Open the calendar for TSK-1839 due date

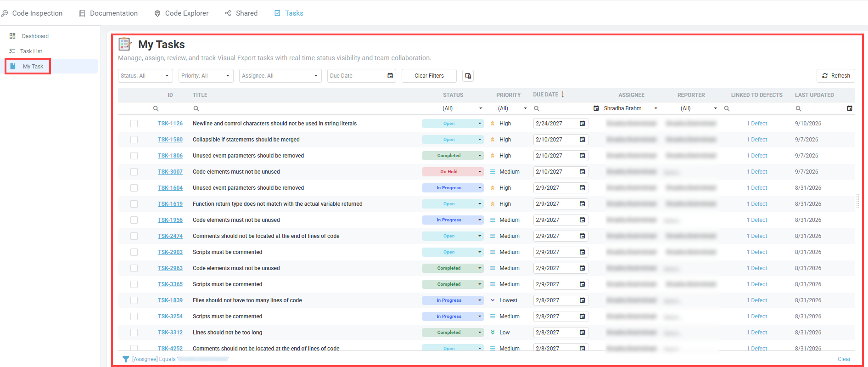tap(582, 300)
